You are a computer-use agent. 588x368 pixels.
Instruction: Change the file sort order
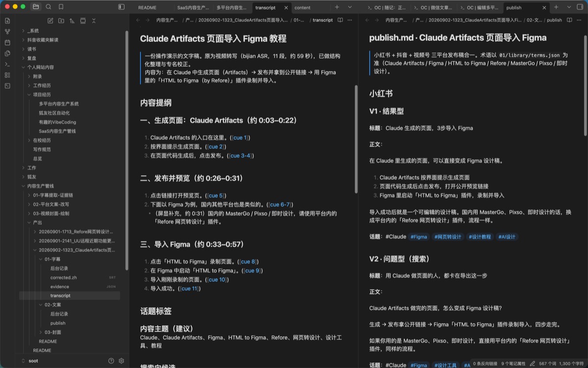tap(72, 21)
